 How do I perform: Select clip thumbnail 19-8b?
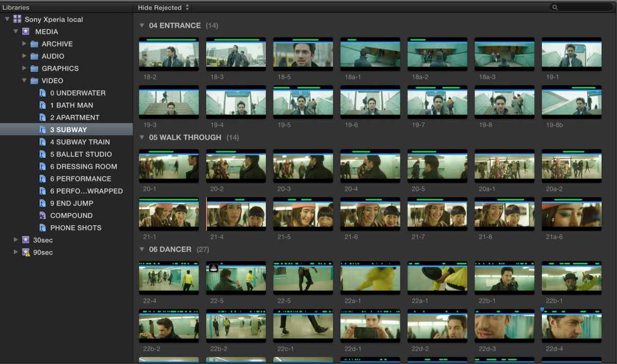[x=572, y=102]
